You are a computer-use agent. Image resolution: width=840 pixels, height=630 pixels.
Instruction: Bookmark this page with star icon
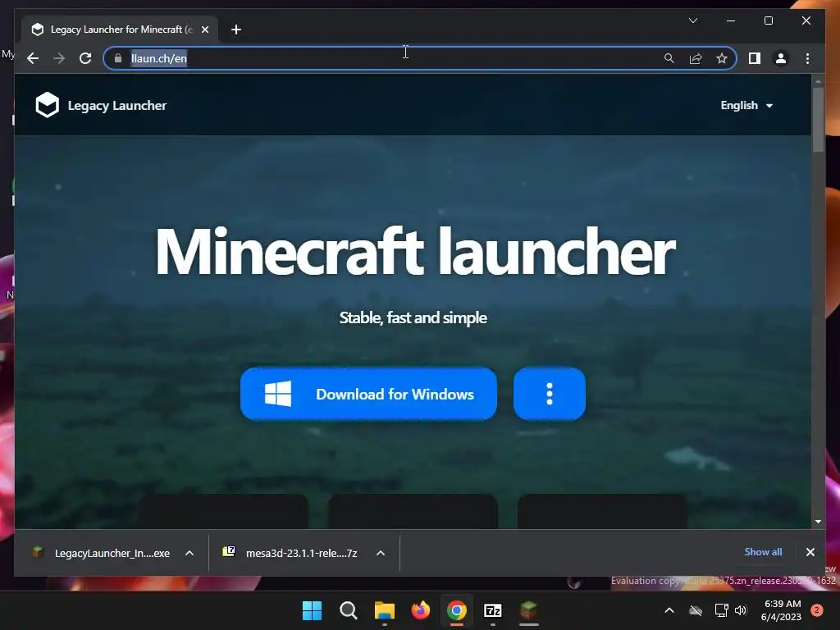722,58
